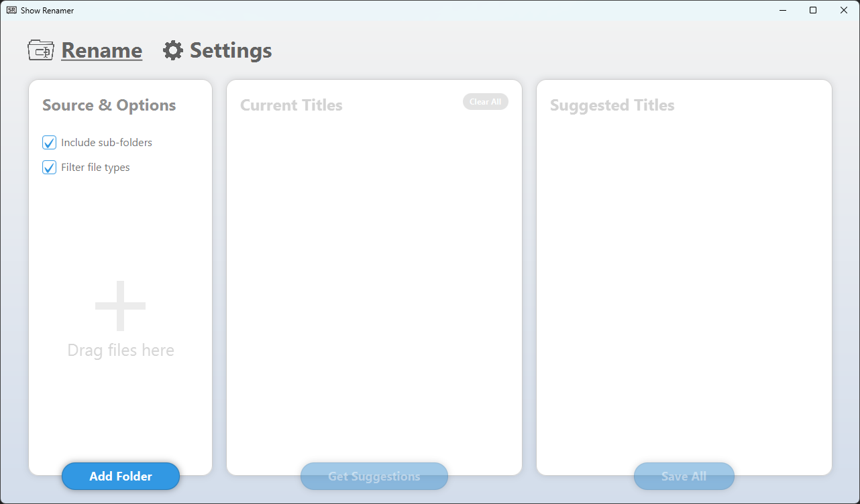This screenshot has height=504, width=860.
Task: Click the Include sub-folders label
Action: click(107, 143)
